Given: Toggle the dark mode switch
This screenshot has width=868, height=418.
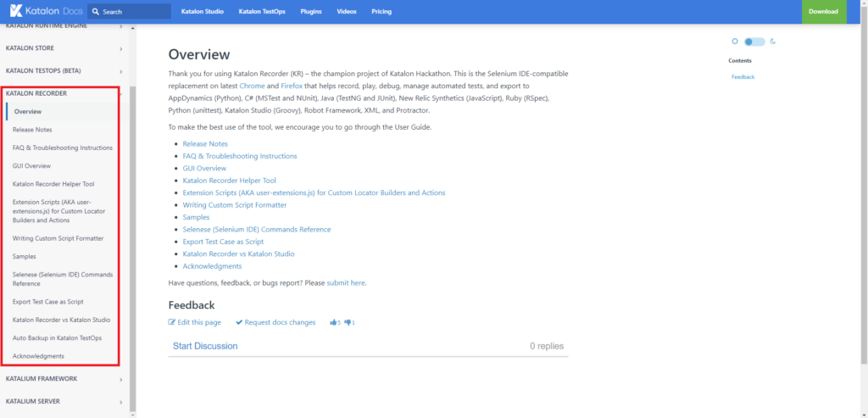Looking at the screenshot, I should pos(754,42).
